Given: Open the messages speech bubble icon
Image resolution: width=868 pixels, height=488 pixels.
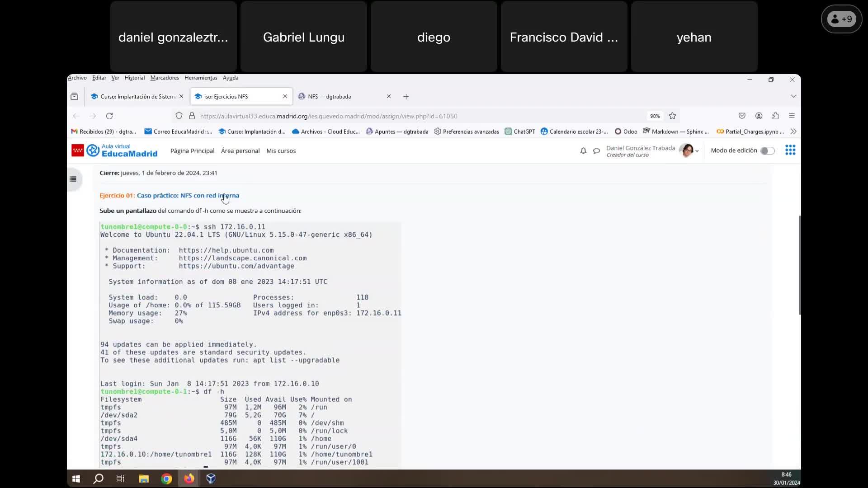Looking at the screenshot, I should point(596,151).
